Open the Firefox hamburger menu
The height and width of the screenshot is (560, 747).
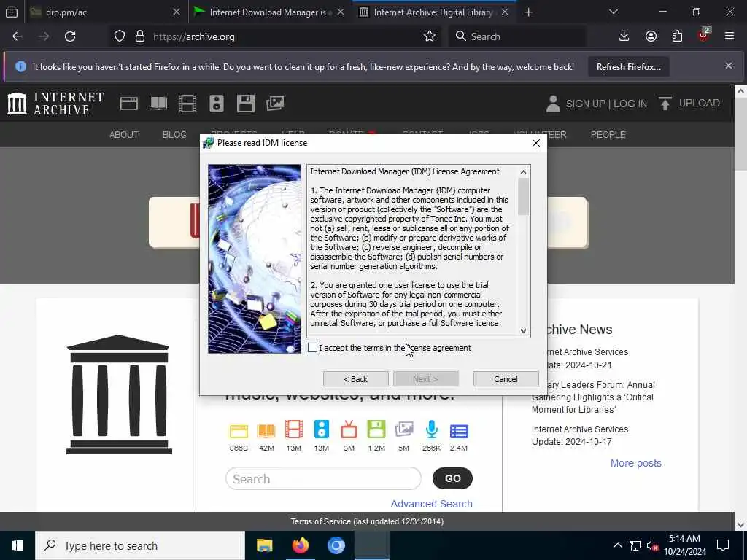(729, 36)
